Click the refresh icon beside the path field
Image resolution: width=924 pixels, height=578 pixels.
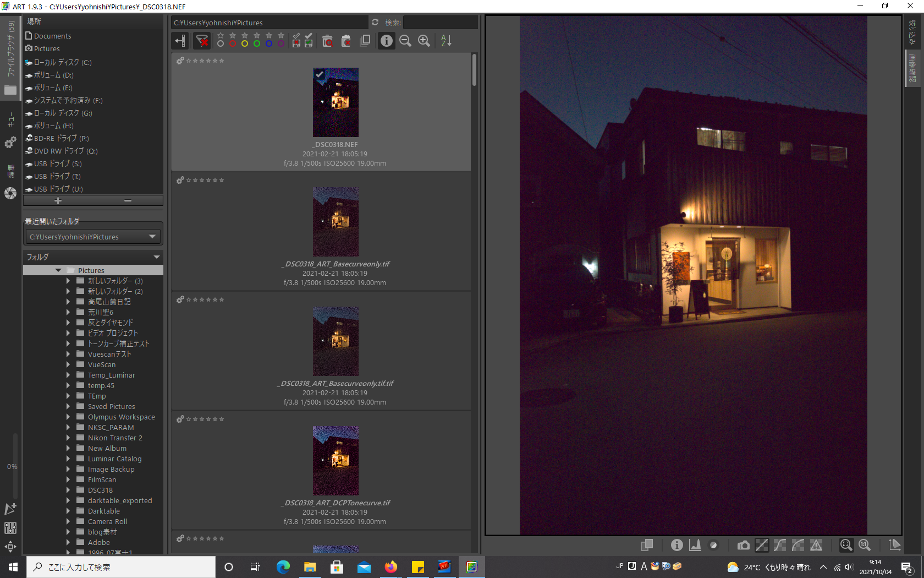[375, 23]
